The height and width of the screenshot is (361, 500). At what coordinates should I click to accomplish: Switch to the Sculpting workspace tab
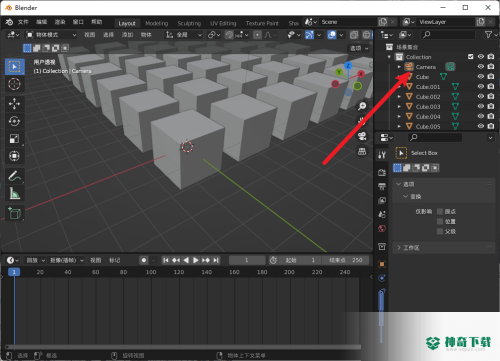tap(189, 23)
